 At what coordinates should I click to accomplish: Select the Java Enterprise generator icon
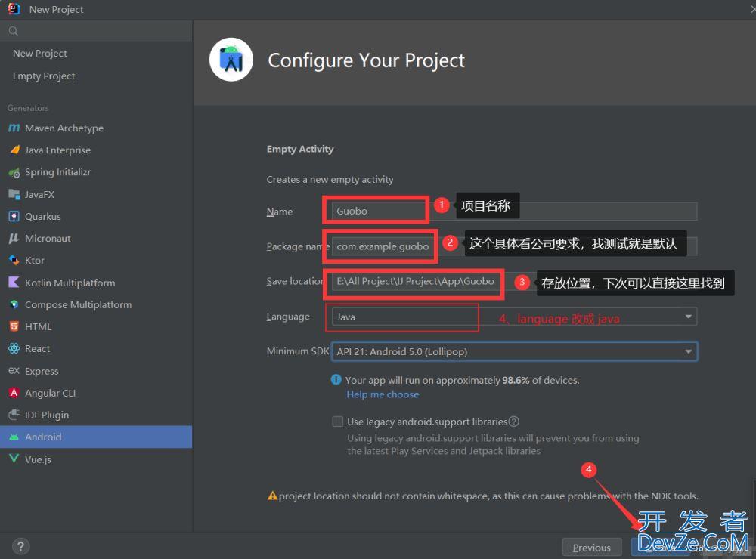point(14,150)
